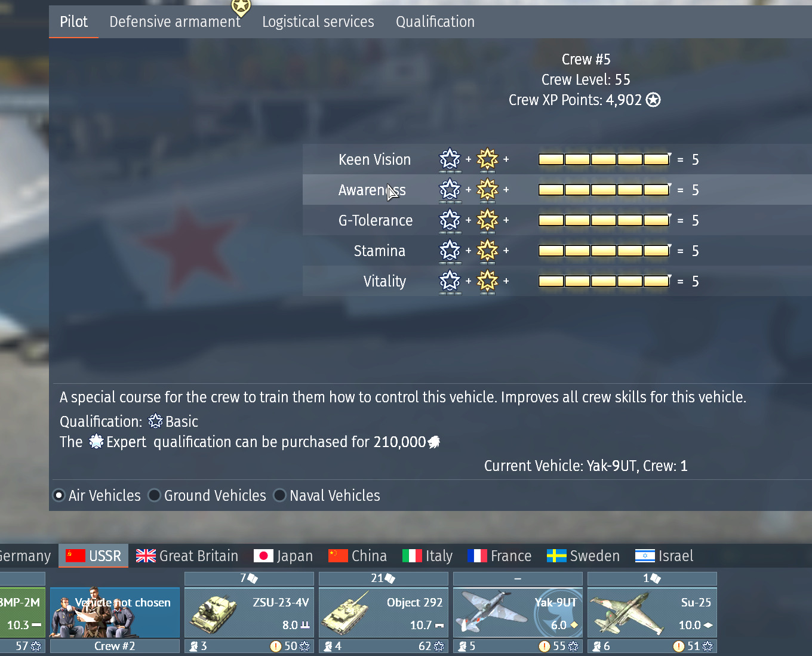The image size is (812, 656).
Task: Click the Keen Vision skill name
Action: click(x=374, y=159)
